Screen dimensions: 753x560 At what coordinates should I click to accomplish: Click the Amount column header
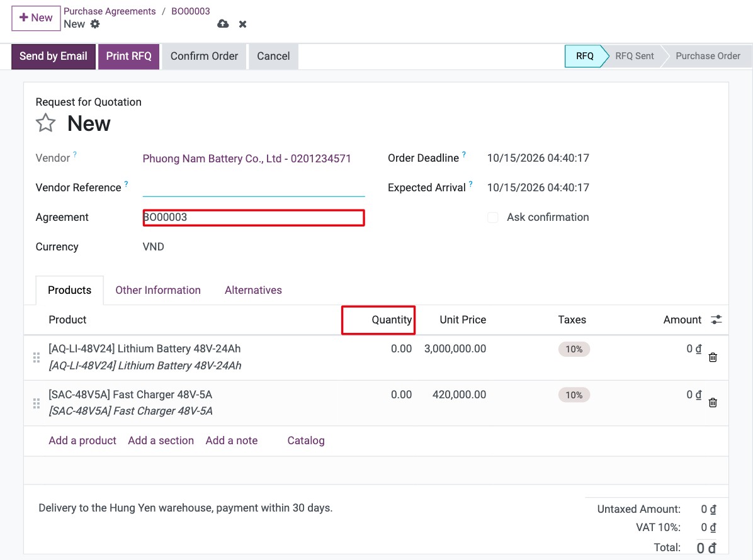click(x=682, y=320)
